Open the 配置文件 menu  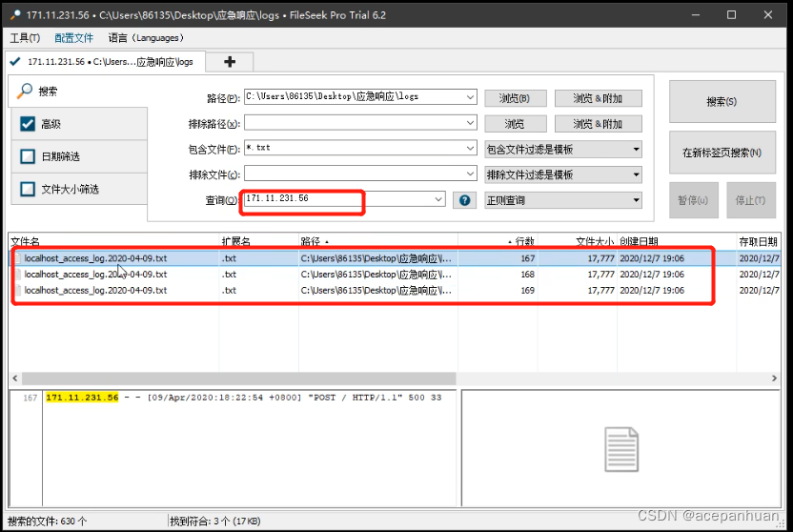pos(73,38)
